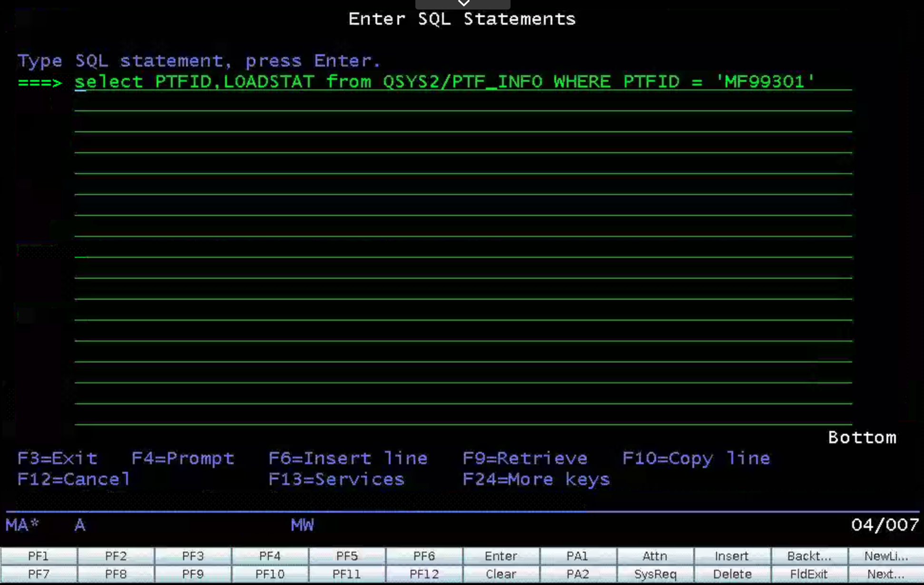
Task: Expand the top chevron drop-down handle
Action: 463,4
